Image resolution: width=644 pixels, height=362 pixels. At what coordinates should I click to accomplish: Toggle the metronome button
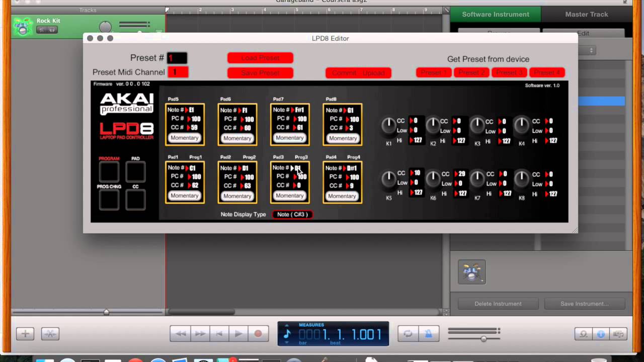point(428,333)
